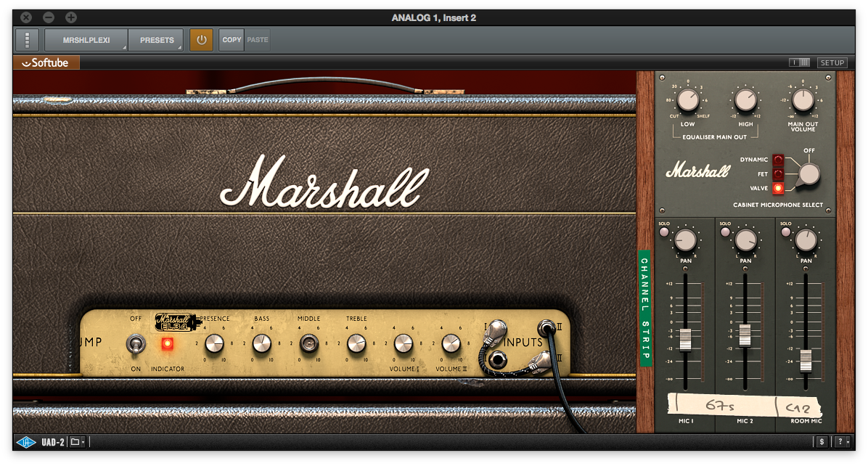Screen dimensions: 868x466
Task: Toggle SOLO for MIC 2 channel
Action: [x=724, y=232]
